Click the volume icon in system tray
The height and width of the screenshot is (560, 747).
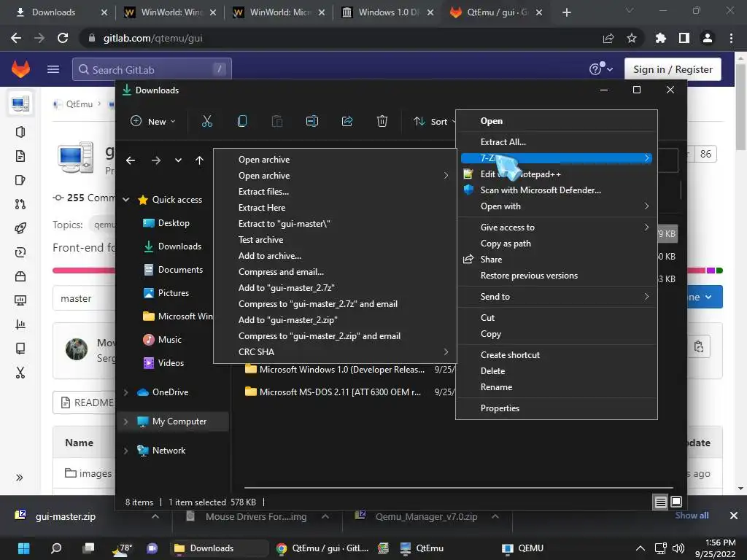[x=678, y=548]
